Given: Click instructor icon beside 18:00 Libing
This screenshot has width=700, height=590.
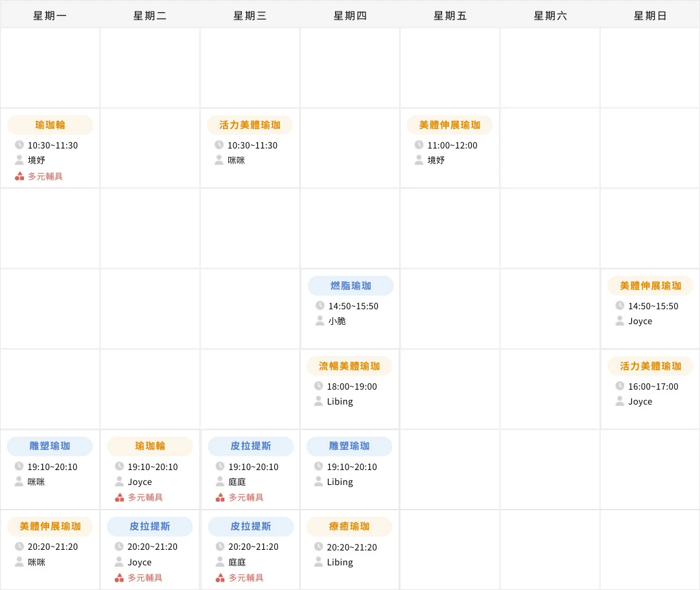Looking at the screenshot, I should (x=319, y=401).
